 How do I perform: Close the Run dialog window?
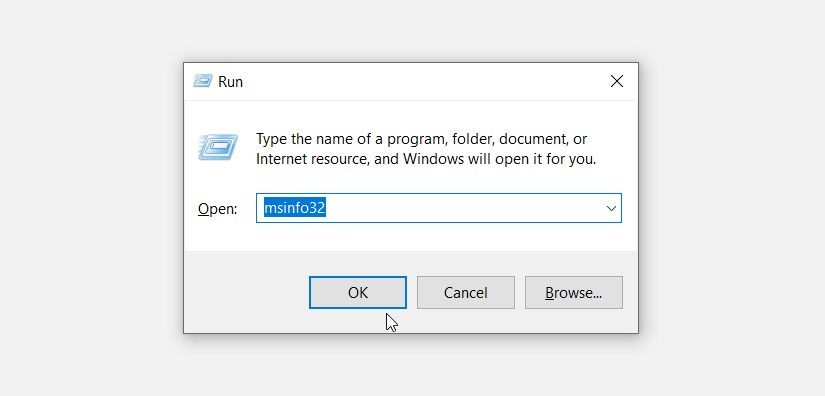click(617, 81)
